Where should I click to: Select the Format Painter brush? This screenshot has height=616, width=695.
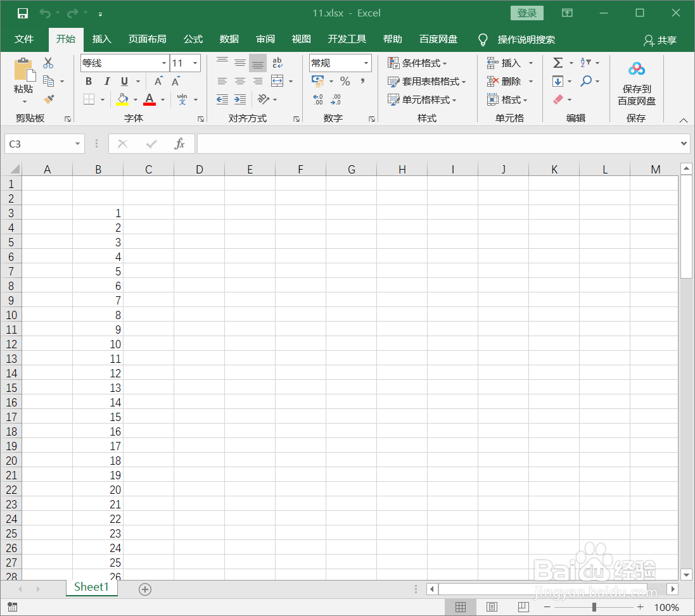click(49, 99)
